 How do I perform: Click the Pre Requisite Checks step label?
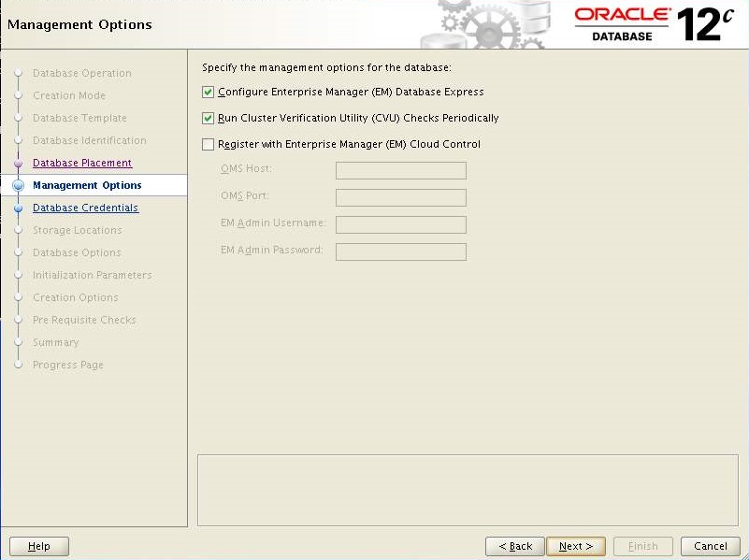[x=84, y=320]
